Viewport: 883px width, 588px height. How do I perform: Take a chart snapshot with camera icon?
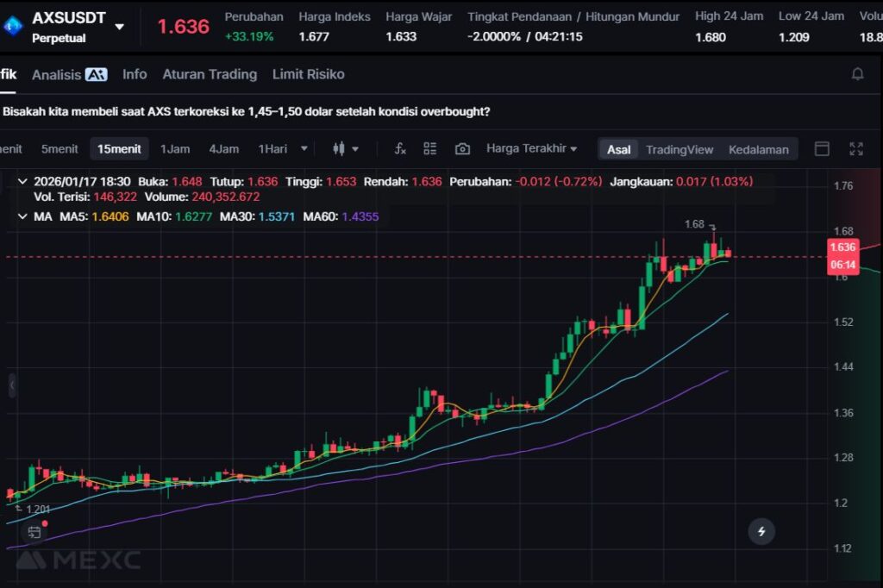click(462, 149)
